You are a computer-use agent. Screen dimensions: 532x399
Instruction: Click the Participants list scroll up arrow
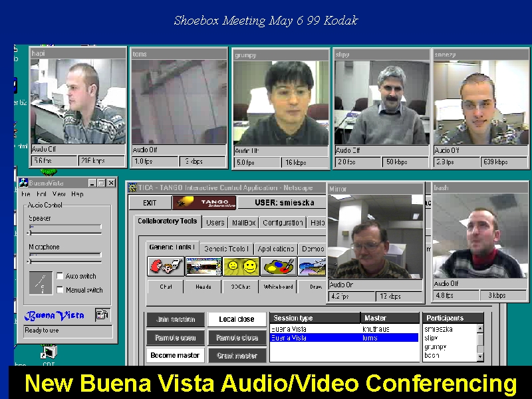(x=480, y=328)
